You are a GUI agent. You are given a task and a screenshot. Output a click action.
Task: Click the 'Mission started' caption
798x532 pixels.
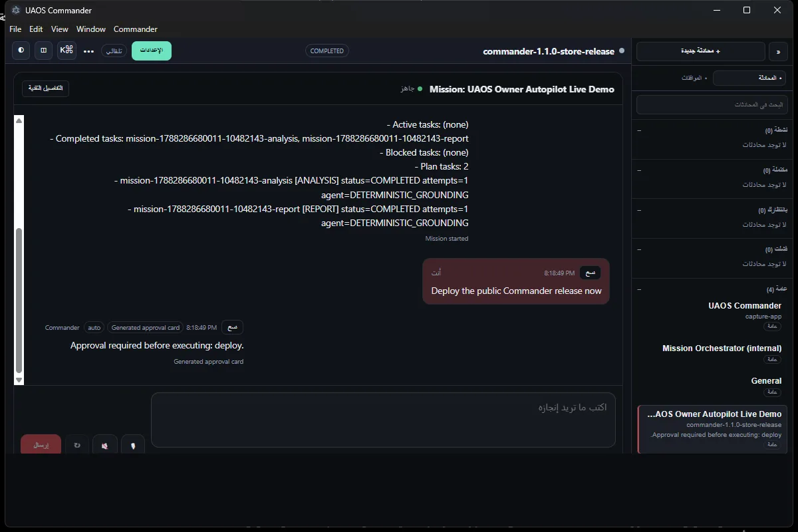coord(447,238)
